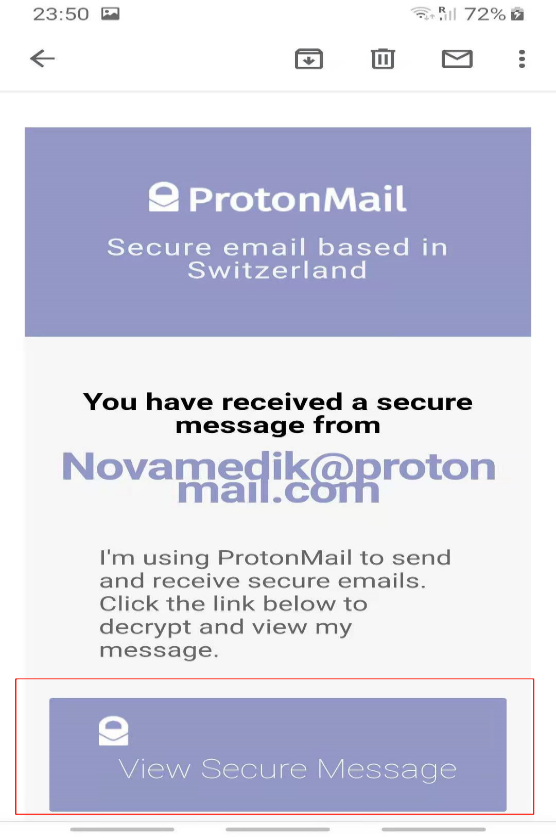Image resolution: width=556 pixels, height=838 pixels.
Task: Tap the envelope icon inside the purple button
Action: click(x=113, y=731)
